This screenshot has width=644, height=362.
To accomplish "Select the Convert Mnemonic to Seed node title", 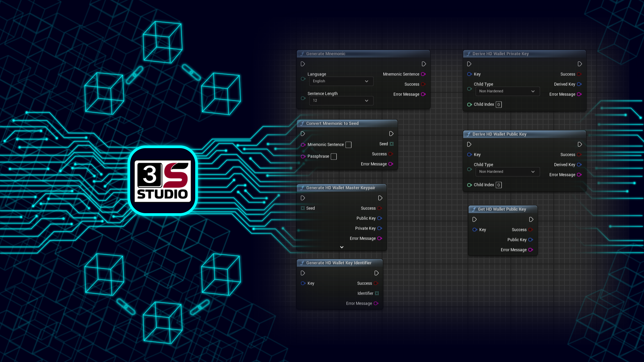I will click(332, 123).
